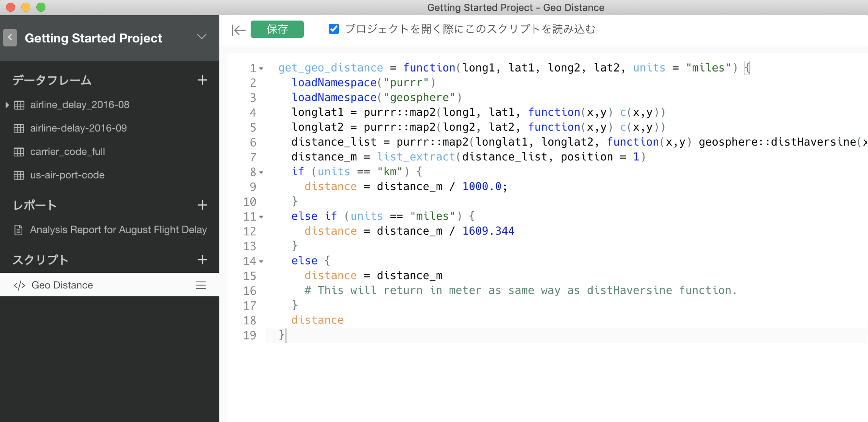
Task: Open the us-air-port-code data frame
Action: coord(67,175)
